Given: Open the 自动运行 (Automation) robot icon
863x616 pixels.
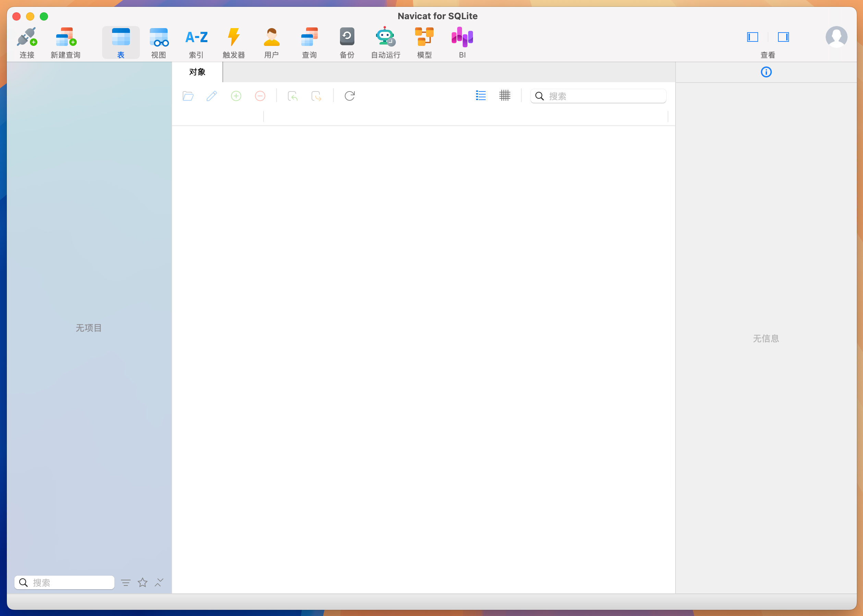Looking at the screenshot, I should [386, 42].
